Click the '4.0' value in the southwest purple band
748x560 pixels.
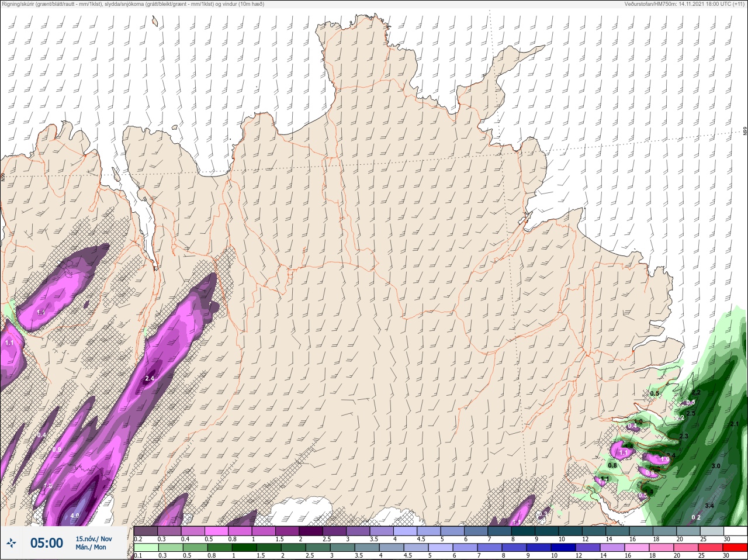75,516
